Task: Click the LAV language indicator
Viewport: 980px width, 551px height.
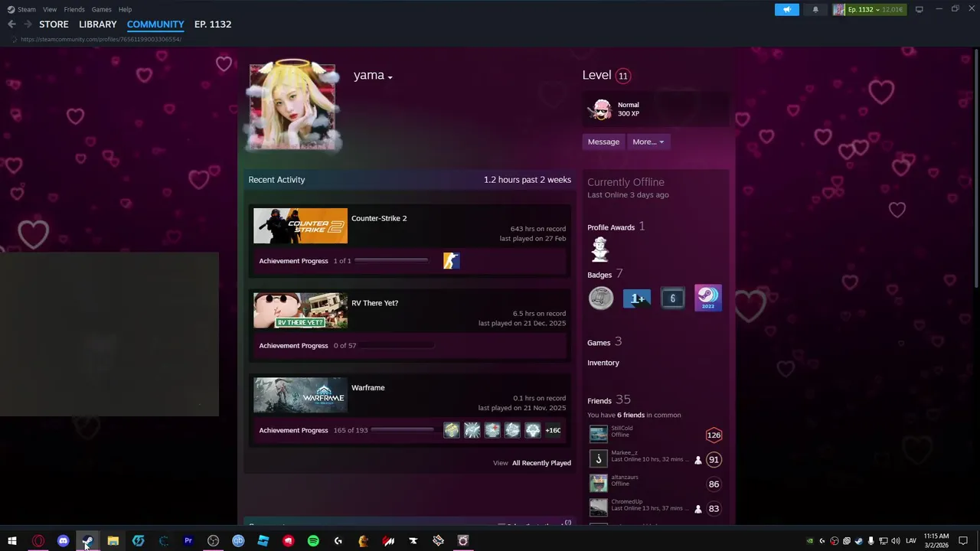Action: pyautogui.click(x=911, y=541)
